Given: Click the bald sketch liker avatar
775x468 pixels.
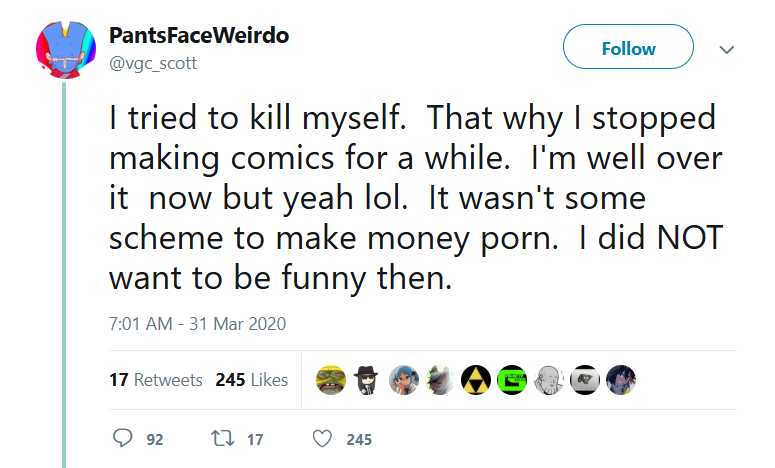Looking at the screenshot, I should pos(548,380).
